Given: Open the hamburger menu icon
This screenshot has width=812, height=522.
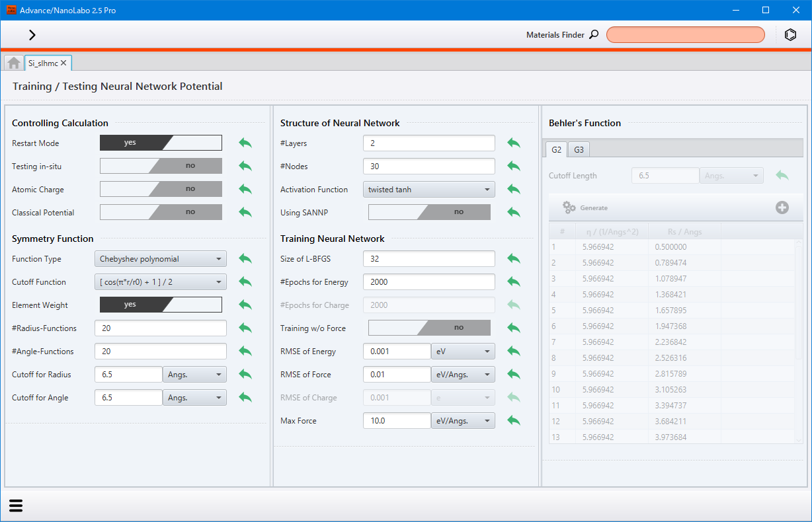Looking at the screenshot, I should pos(16,505).
